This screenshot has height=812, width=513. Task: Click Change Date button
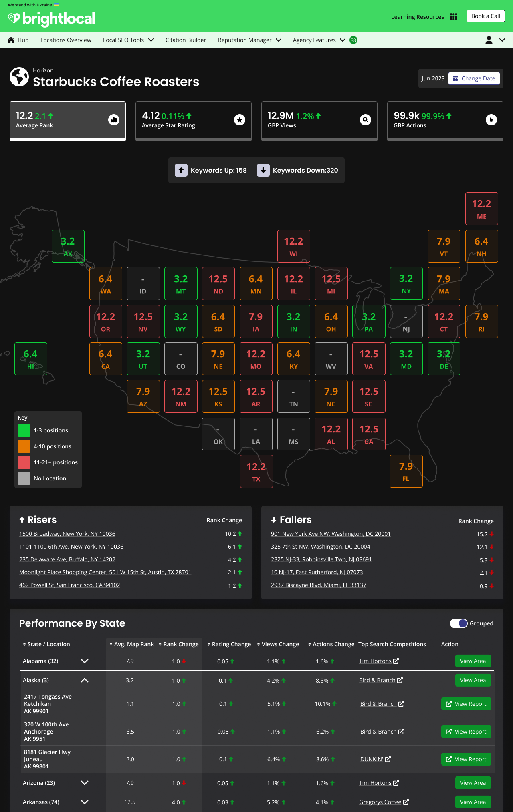point(474,78)
